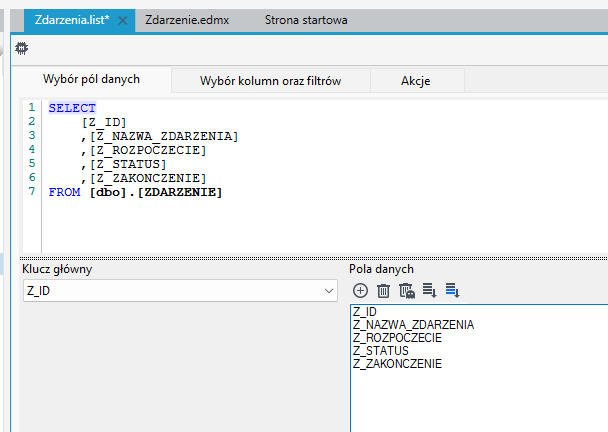Click the black sort-lines arrow icon
The height and width of the screenshot is (432, 608).
430,290
